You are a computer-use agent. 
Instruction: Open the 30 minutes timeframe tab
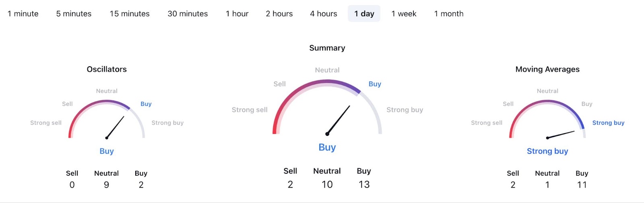click(x=188, y=14)
